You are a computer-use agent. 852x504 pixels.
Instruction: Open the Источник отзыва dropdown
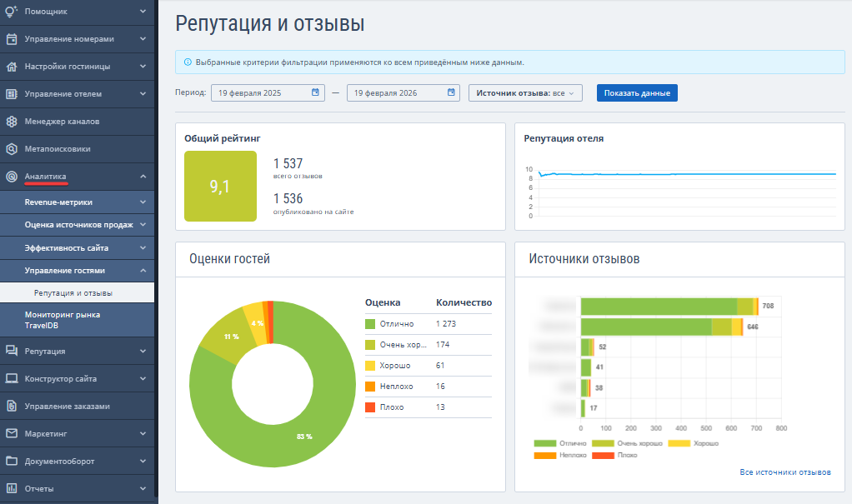525,93
